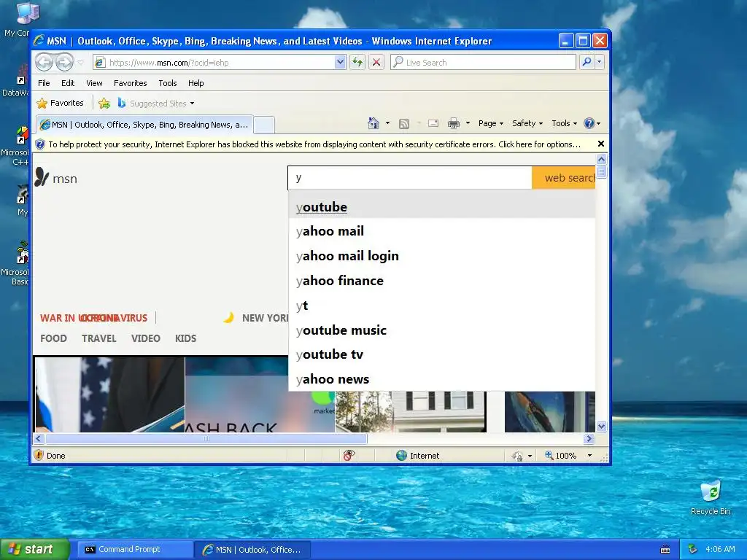747x560 pixels.
Task: Click Add to Favorites Bar star icon
Action: [104, 103]
